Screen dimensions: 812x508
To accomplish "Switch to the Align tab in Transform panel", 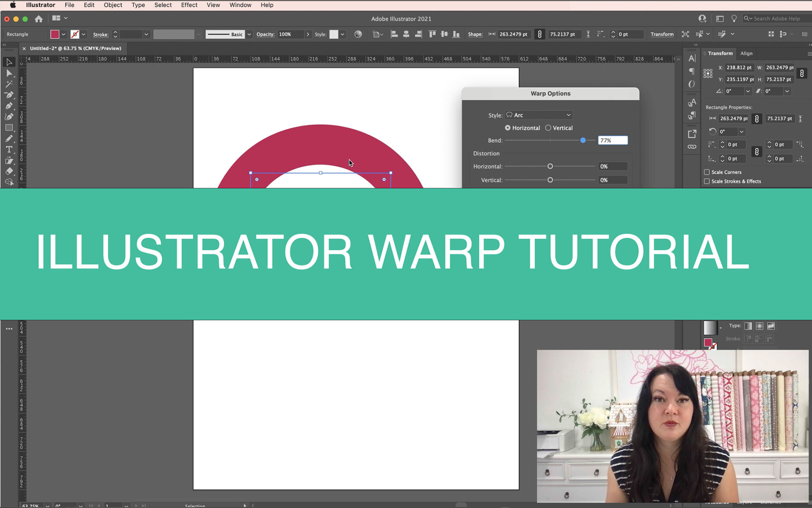I will 747,53.
